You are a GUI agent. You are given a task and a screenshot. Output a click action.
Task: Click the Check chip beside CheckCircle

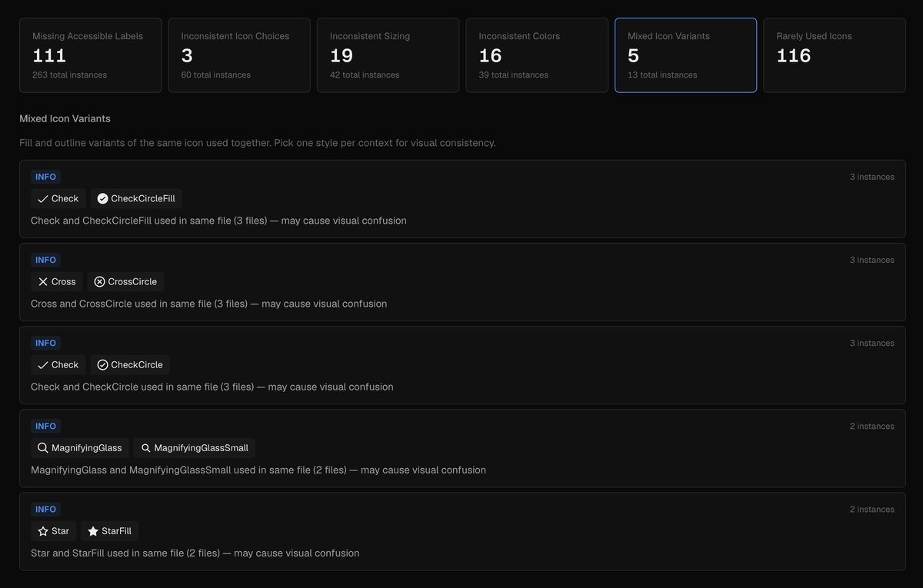58,364
